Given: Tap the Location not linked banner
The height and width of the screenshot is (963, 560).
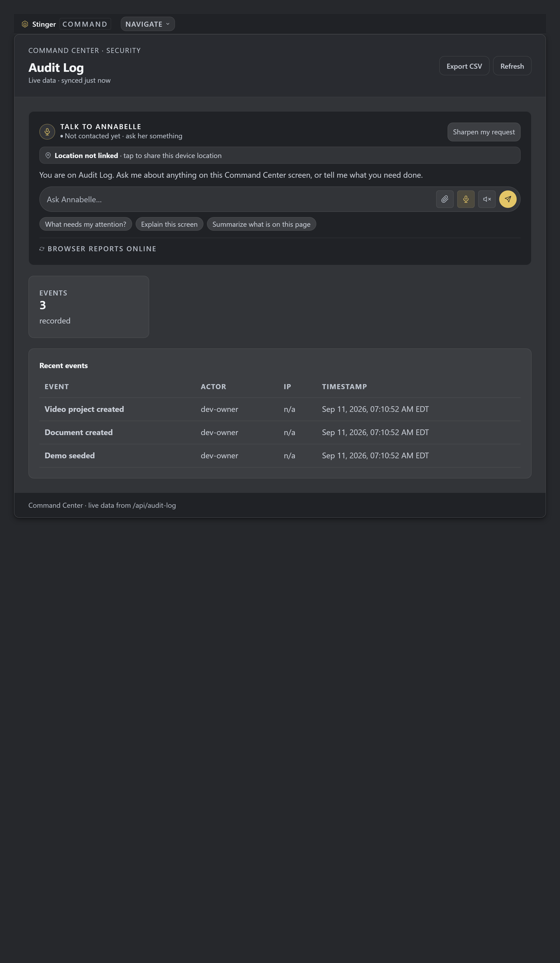Looking at the screenshot, I should pyautogui.click(x=280, y=155).
